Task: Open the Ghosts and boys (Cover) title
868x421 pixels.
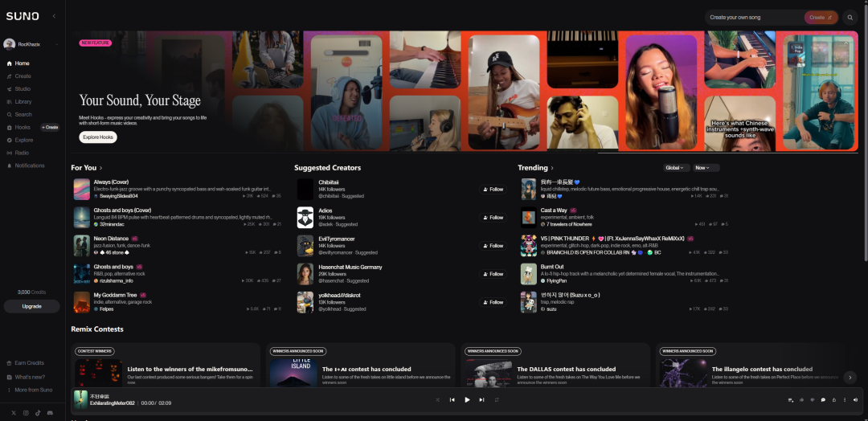Action: click(x=122, y=210)
